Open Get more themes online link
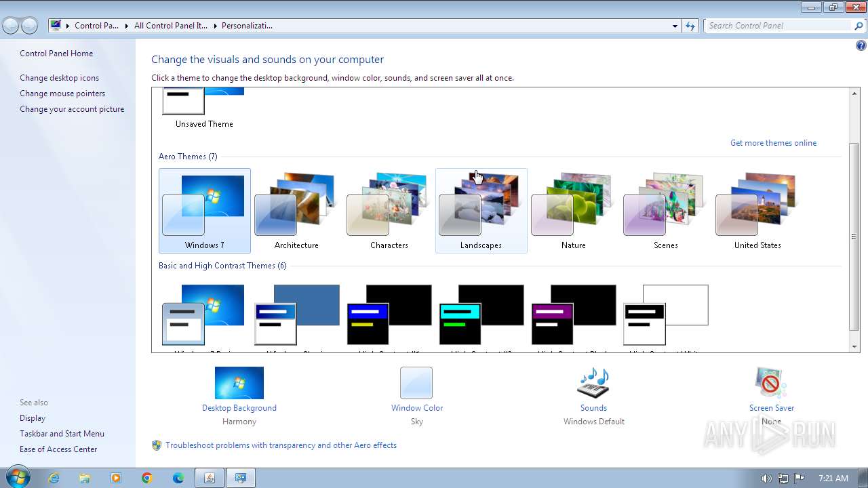Viewport: 868px width, 488px height. (773, 143)
